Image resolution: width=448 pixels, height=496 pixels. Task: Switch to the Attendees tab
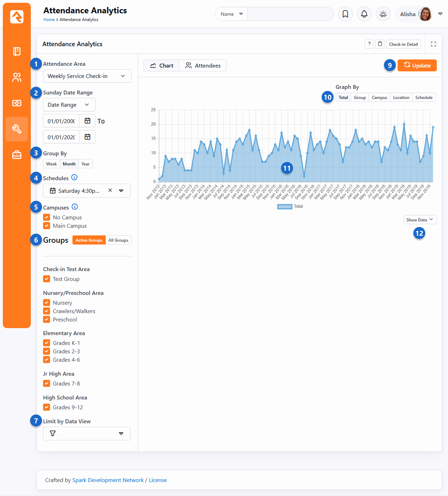coord(203,66)
